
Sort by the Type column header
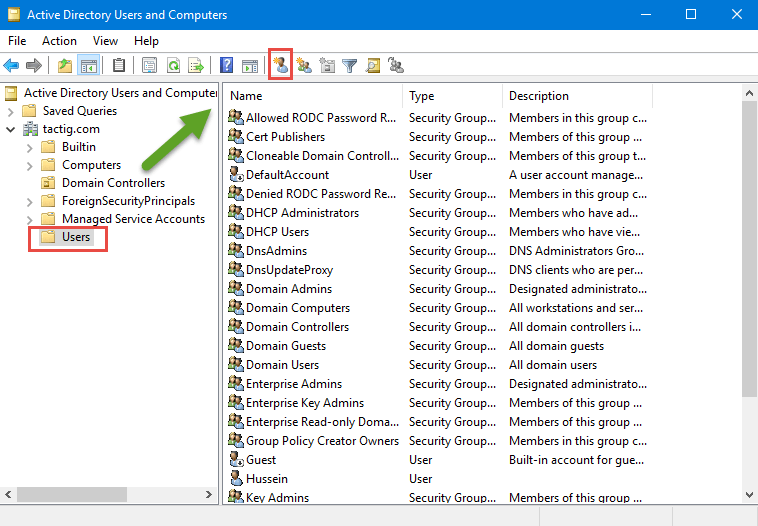click(x=452, y=96)
